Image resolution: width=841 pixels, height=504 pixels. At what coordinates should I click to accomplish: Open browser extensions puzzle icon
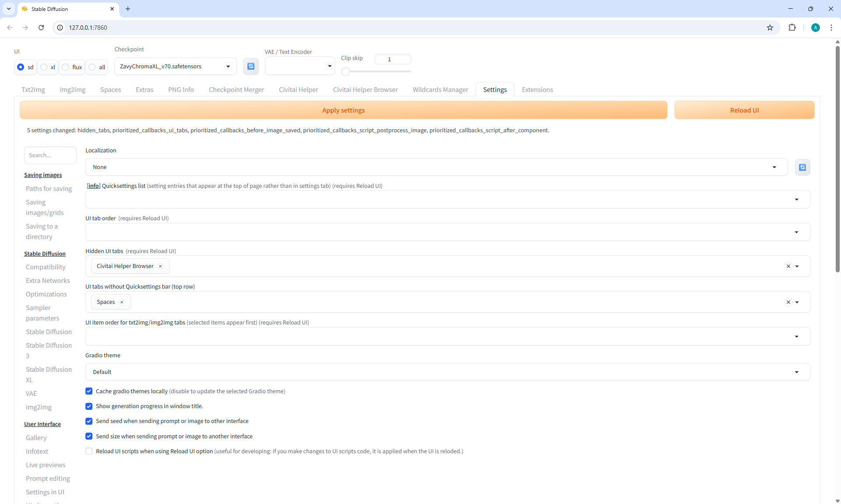tap(792, 28)
